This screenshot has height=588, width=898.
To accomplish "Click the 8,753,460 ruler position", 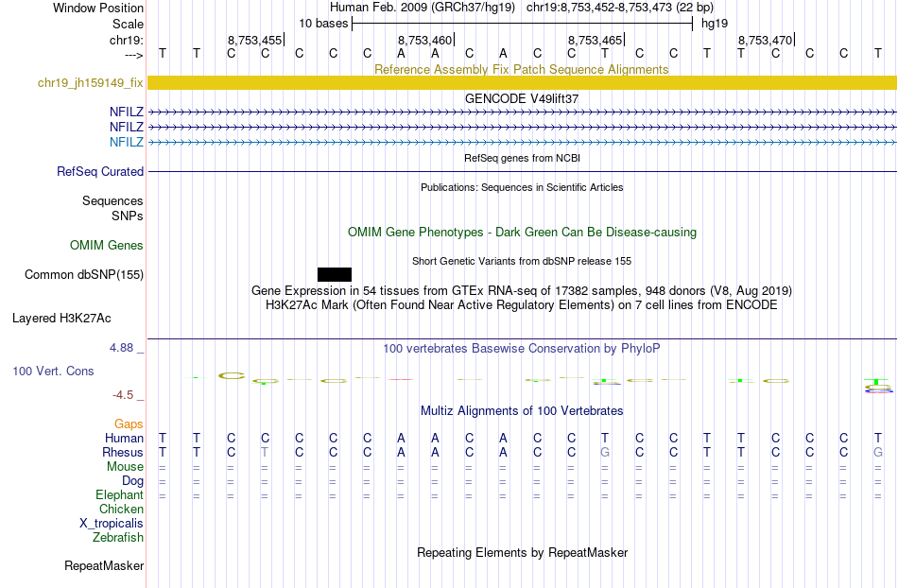I will click(425, 40).
